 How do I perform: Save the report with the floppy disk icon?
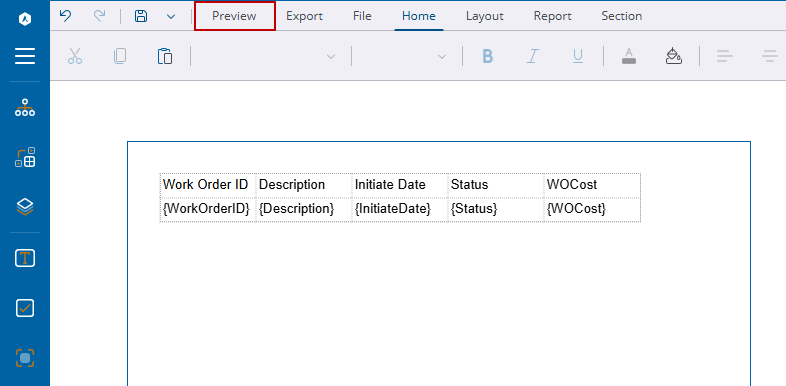coord(141,16)
